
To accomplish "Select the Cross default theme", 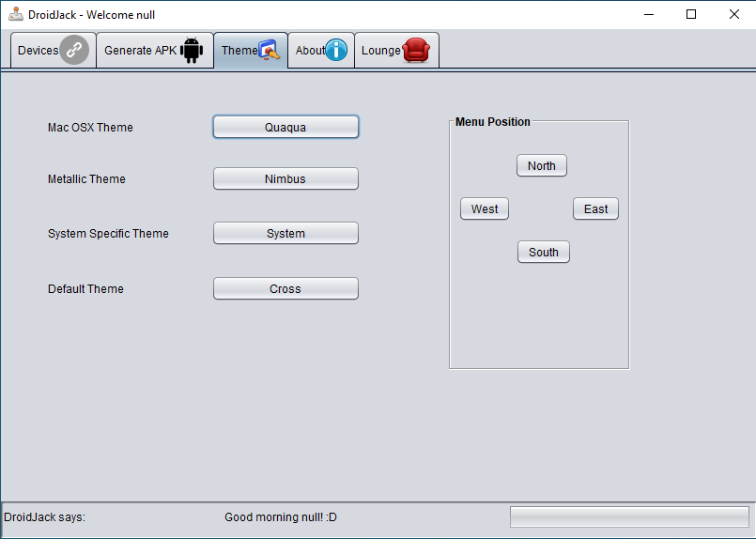I will point(285,289).
